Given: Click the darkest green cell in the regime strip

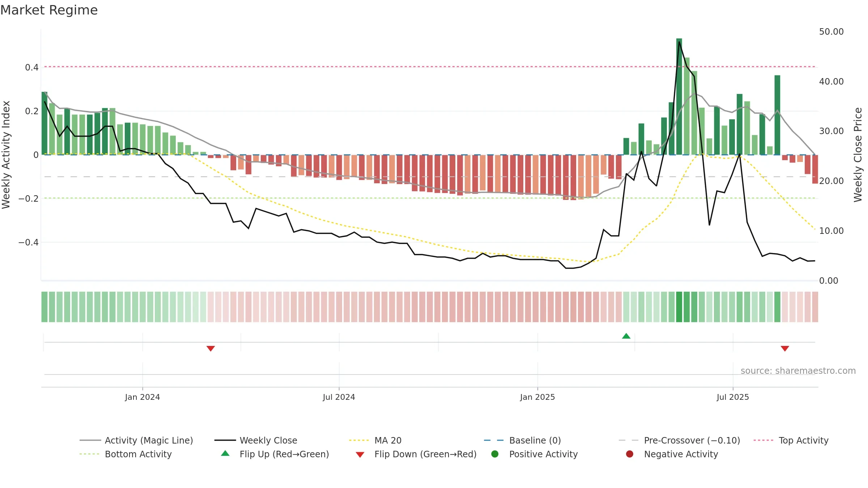Looking at the screenshot, I should coord(679,307).
